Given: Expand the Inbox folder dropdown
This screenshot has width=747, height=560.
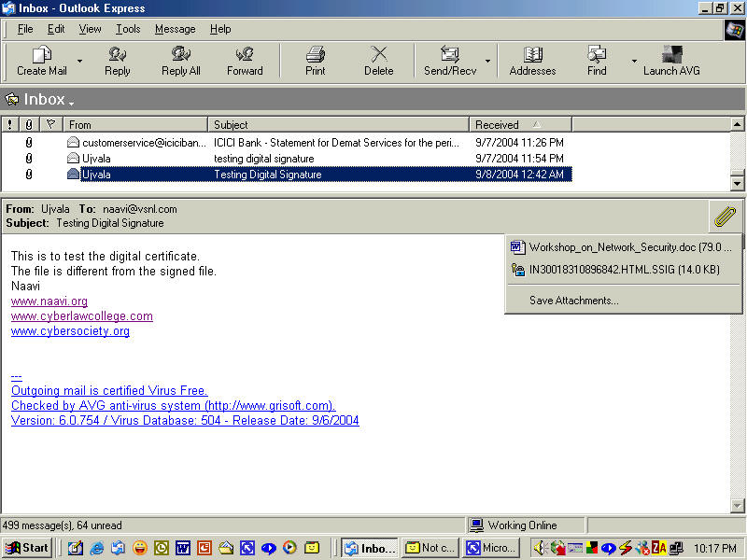Looking at the screenshot, I should pyautogui.click(x=71, y=102).
